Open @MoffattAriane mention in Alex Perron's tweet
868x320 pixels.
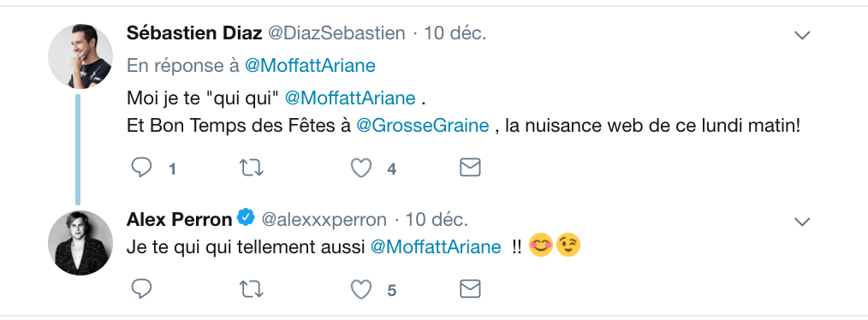pos(435,247)
